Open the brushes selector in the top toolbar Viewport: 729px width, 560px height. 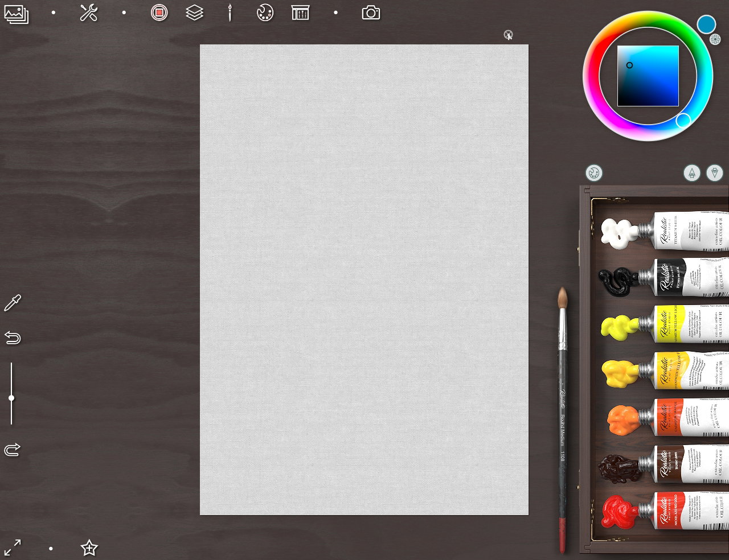pos(230,13)
